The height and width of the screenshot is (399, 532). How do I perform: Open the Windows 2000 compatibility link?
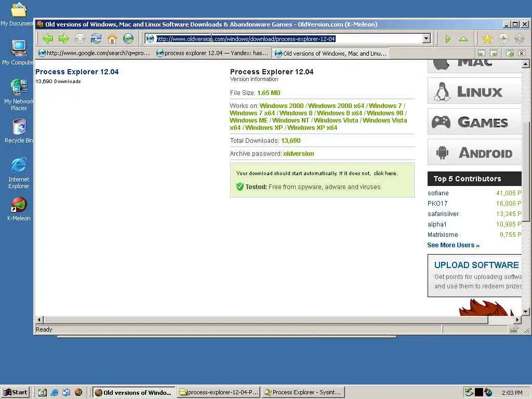(282, 106)
